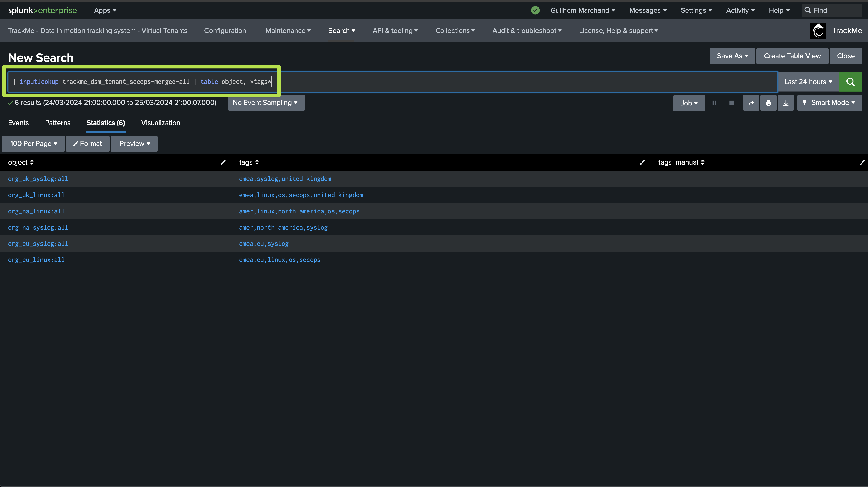The height and width of the screenshot is (487, 868).
Task: Open the Audit & troubleshoot menu
Action: coord(527,31)
